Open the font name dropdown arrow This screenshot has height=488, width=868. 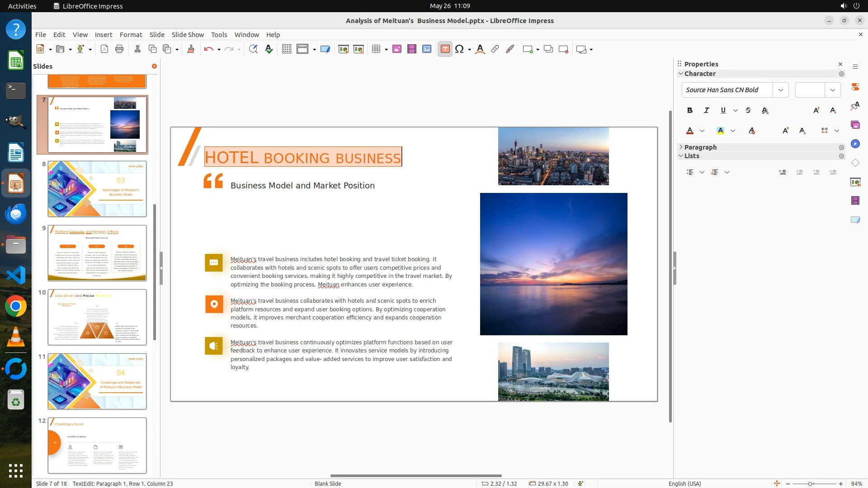(x=780, y=90)
